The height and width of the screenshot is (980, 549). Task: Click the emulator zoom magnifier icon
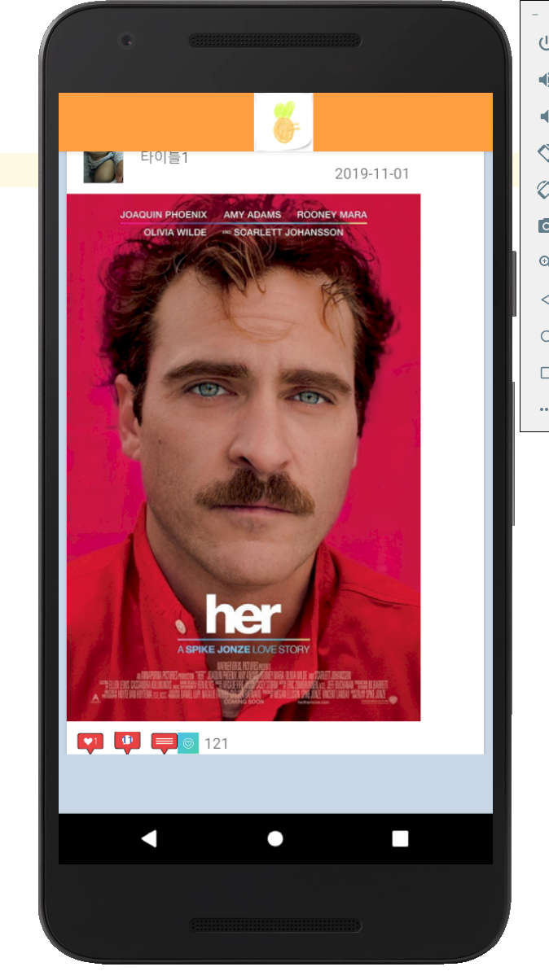[544, 261]
